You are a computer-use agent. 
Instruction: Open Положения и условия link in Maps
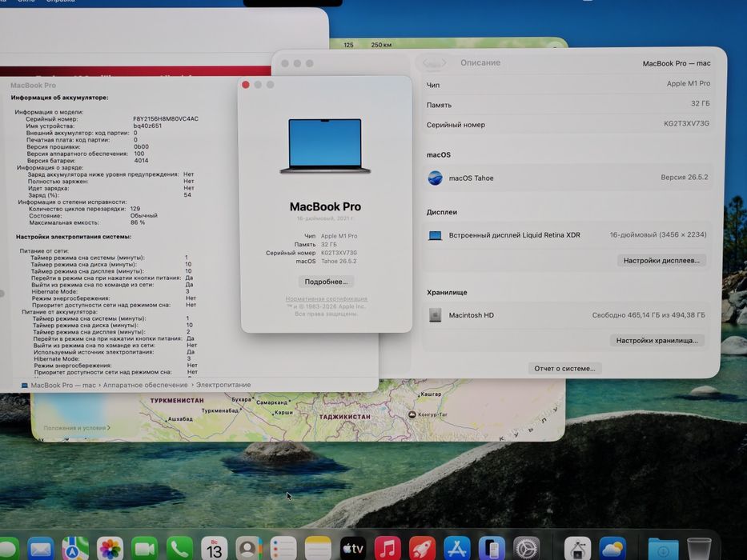pos(76,428)
